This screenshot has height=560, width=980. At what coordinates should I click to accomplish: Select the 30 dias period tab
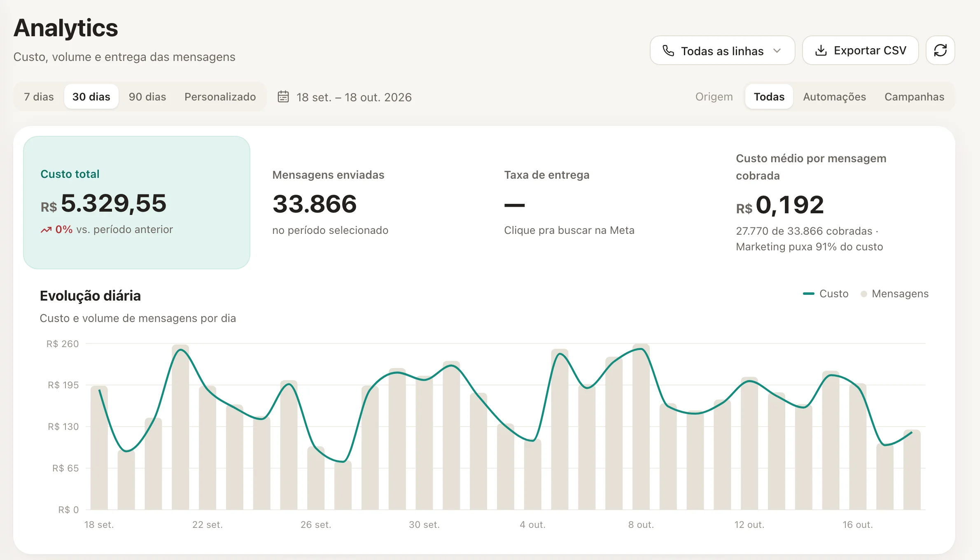pos(91,97)
